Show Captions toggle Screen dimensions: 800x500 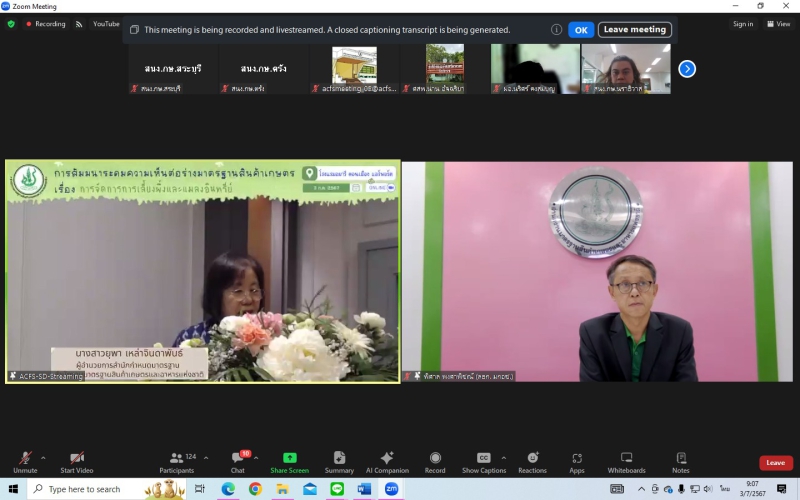click(484, 462)
